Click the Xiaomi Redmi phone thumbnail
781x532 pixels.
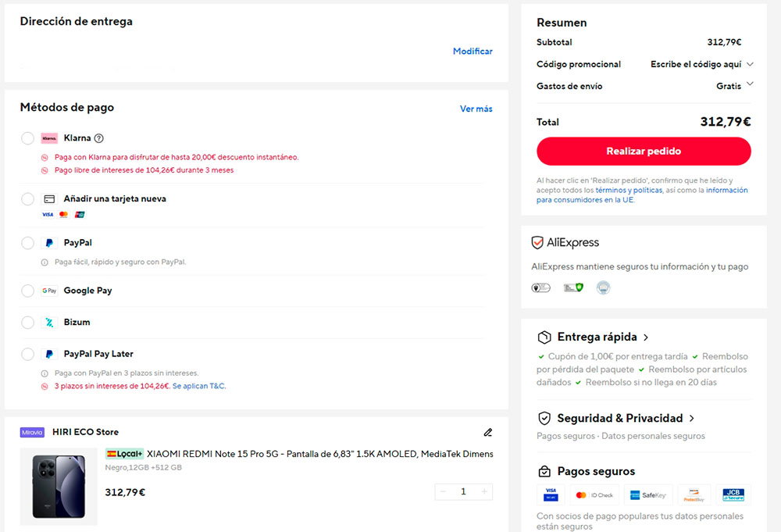(59, 487)
